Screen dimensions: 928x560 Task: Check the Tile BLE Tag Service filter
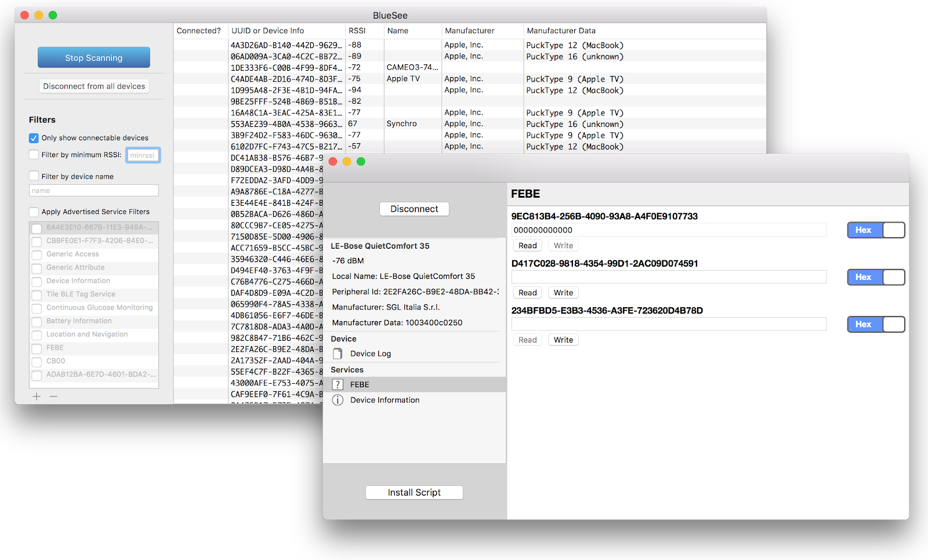click(x=37, y=294)
